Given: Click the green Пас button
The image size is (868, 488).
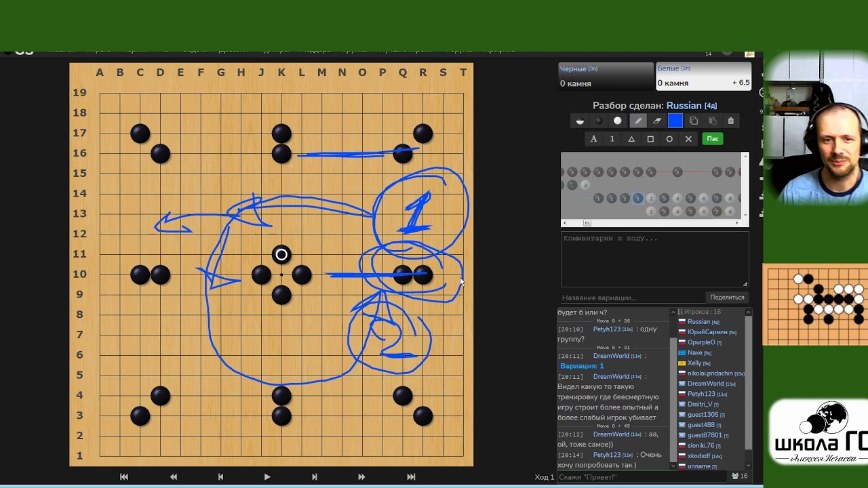Looking at the screenshot, I should pos(713,139).
